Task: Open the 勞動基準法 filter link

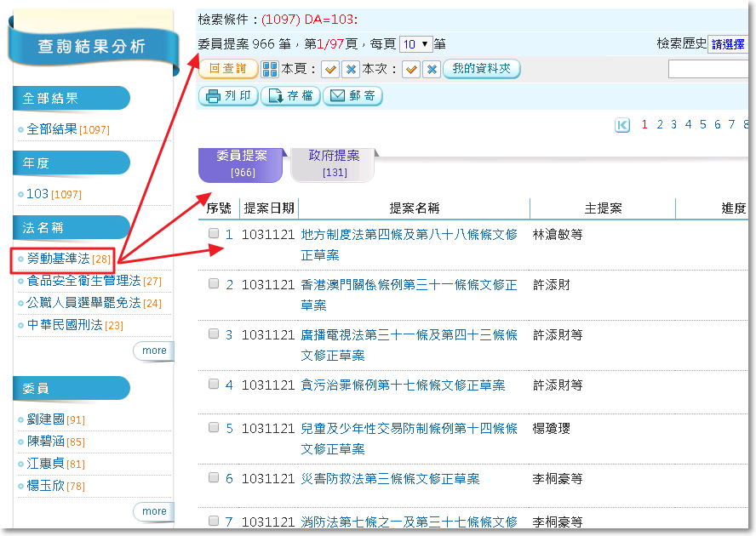Action: [x=58, y=259]
